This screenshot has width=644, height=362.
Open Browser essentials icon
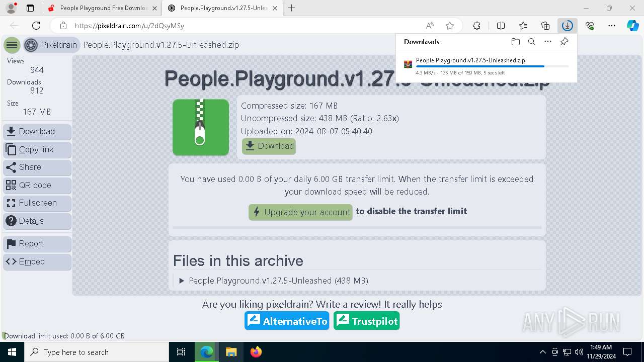[590, 26]
